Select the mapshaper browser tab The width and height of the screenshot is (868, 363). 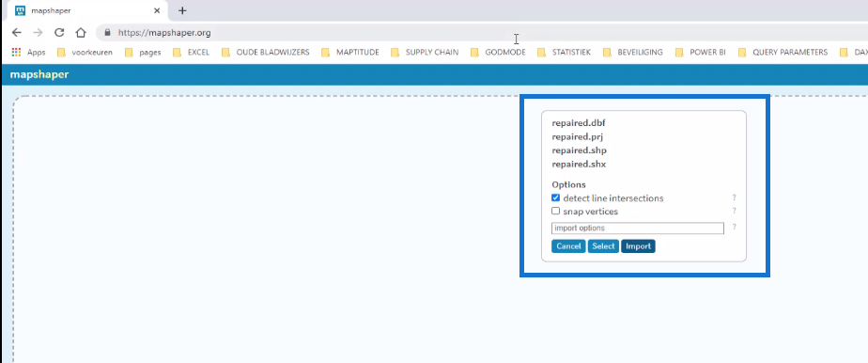[x=86, y=10]
